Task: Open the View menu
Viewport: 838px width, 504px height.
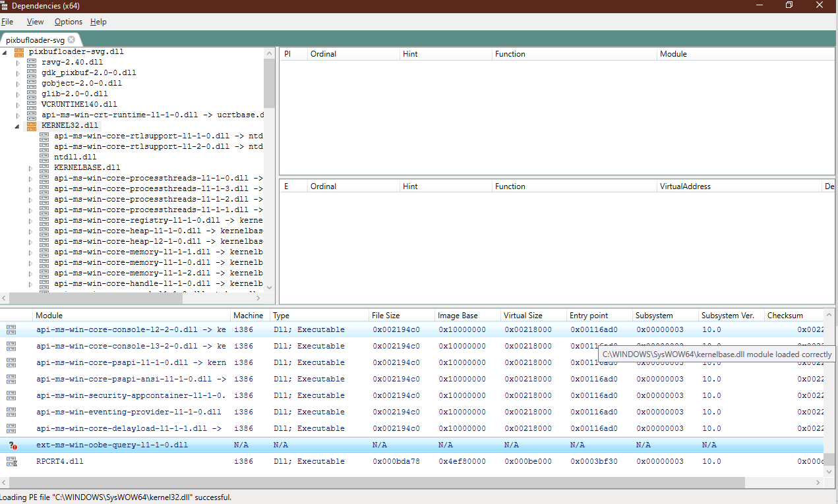Action: [35, 22]
